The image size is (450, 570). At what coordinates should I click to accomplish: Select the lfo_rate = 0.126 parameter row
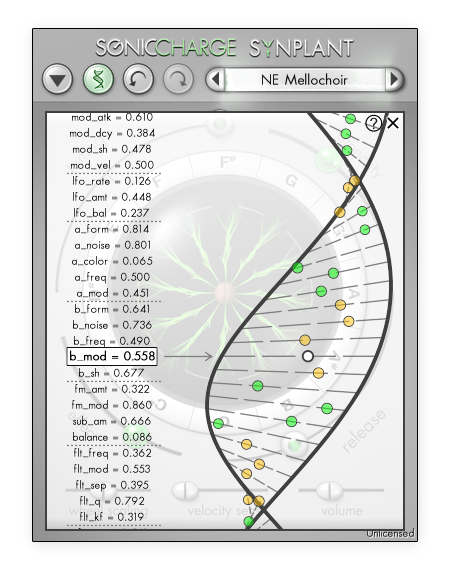click(x=111, y=181)
